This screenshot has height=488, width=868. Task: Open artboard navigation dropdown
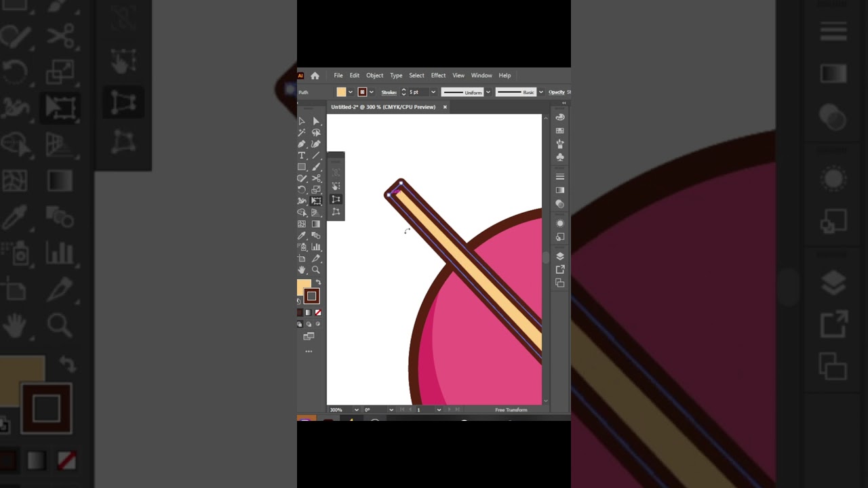click(x=439, y=409)
